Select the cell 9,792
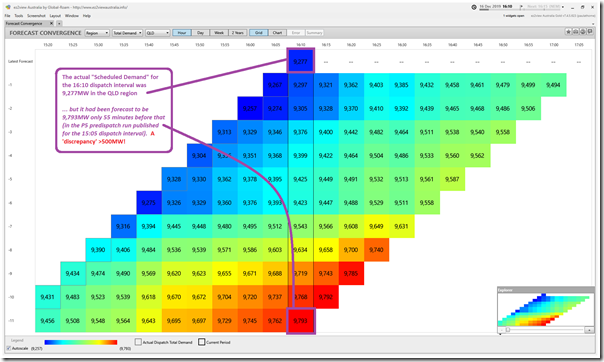 tap(326, 297)
